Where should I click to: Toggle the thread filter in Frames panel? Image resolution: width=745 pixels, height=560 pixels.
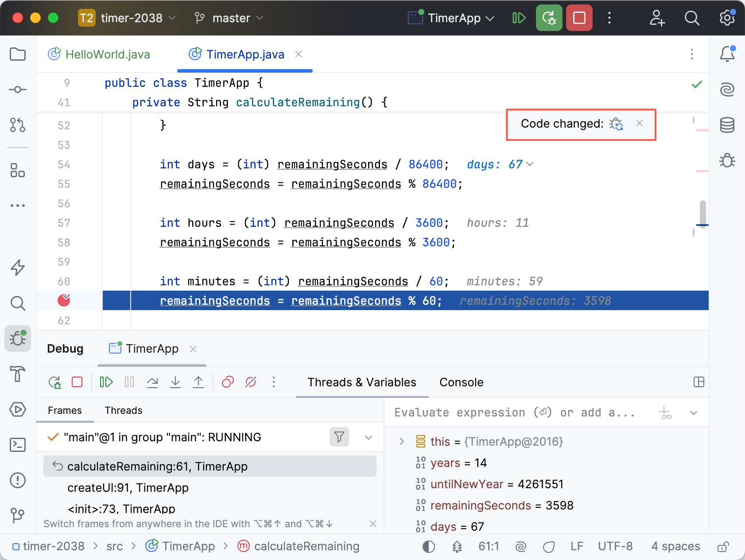(339, 437)
